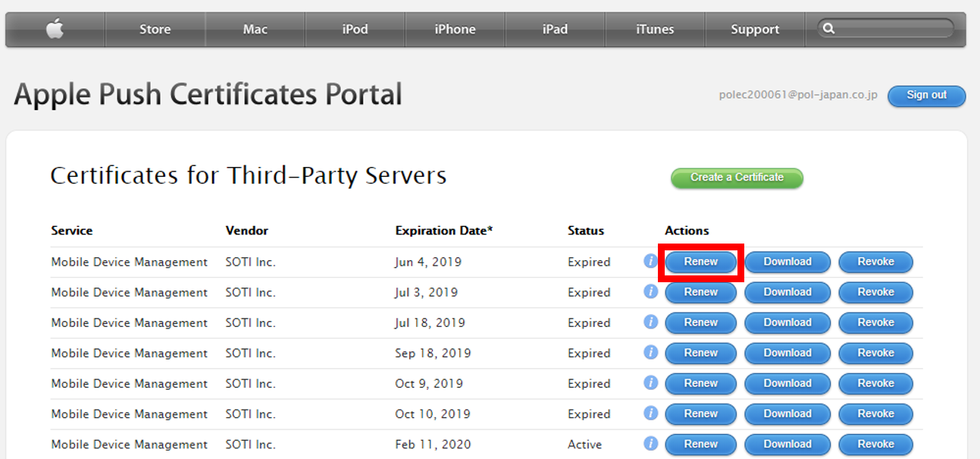Download the Jun 4, 2019 certificate

tap(787, 262)
